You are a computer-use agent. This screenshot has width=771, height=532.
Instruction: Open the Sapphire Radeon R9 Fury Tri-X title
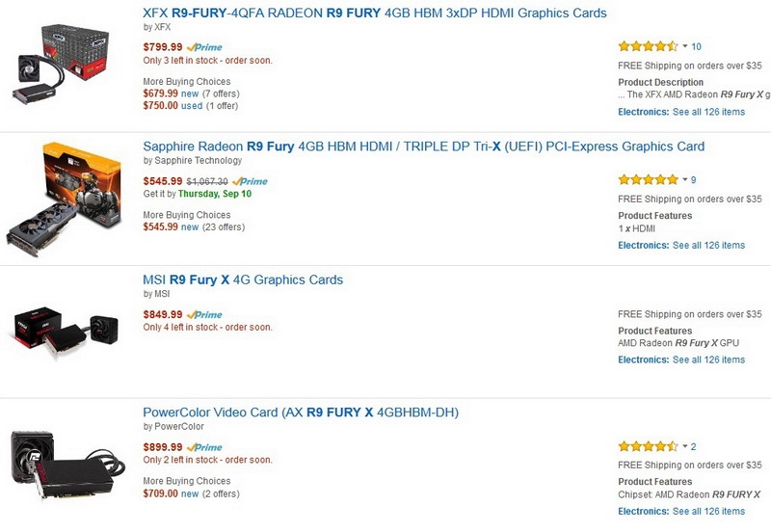423,146
